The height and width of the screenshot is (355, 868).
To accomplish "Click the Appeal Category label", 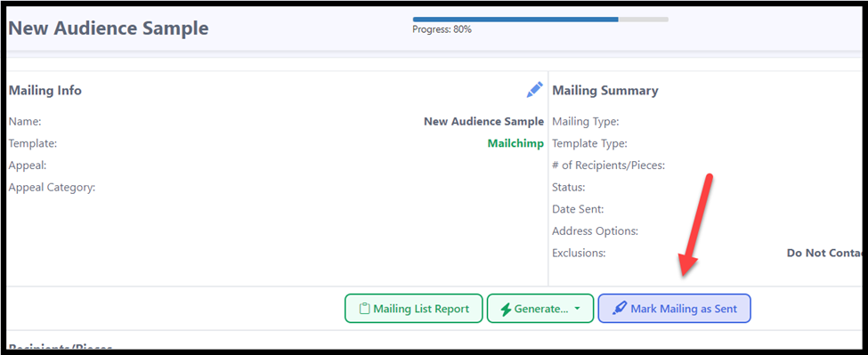I will (52, 188).
